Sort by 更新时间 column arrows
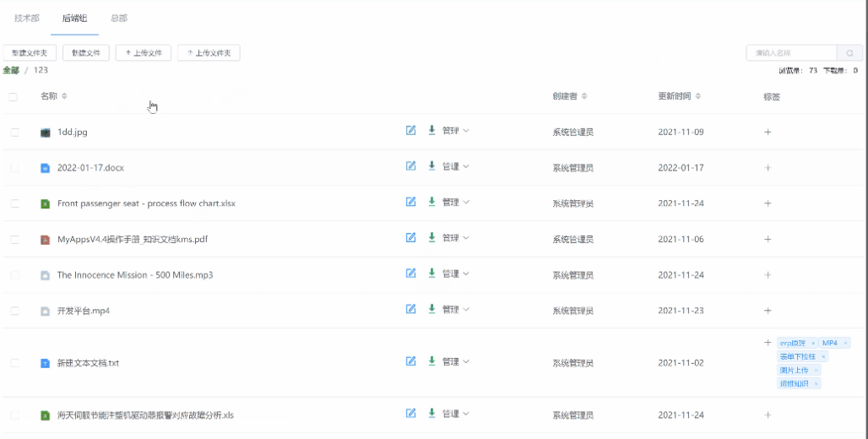 tap(699, 96)
